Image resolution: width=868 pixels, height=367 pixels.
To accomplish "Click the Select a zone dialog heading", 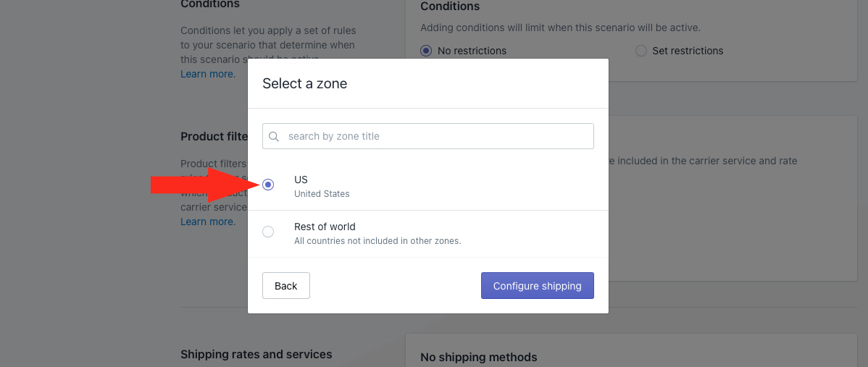I will click(304, 84).
